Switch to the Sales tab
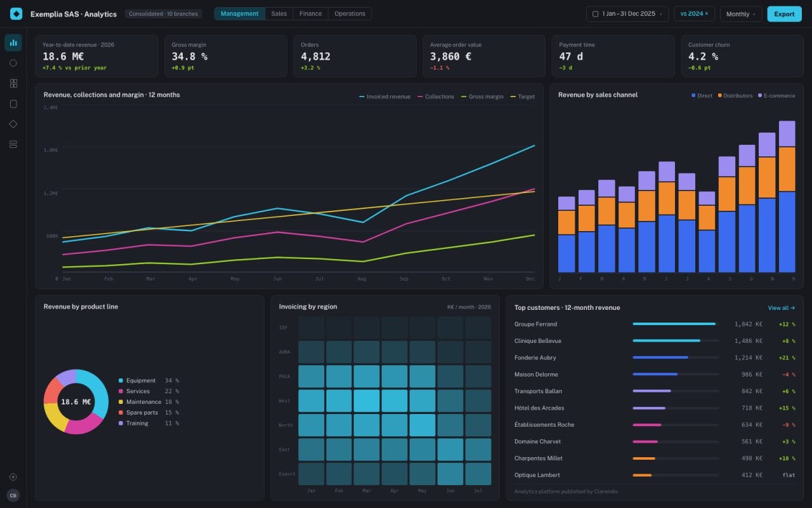This screenshot has height=508, width=812. coord(279,13)
